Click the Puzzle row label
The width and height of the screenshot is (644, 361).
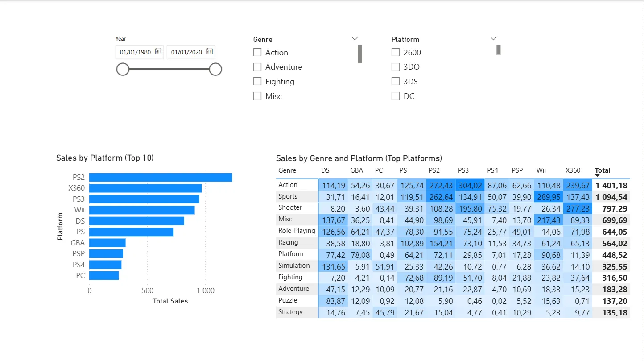(x=288, y=300)
